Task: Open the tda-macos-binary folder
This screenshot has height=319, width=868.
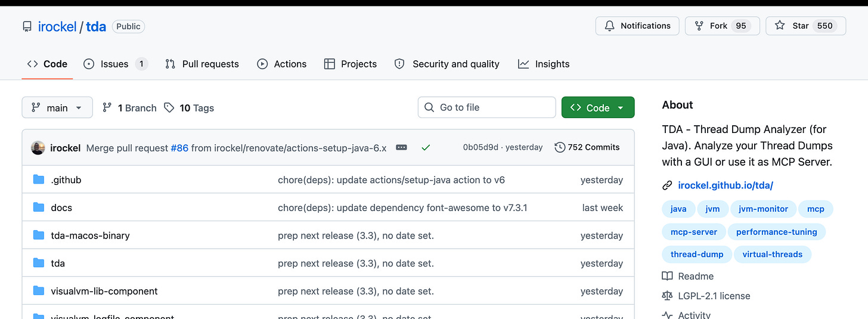Action: tap(90, 236)
